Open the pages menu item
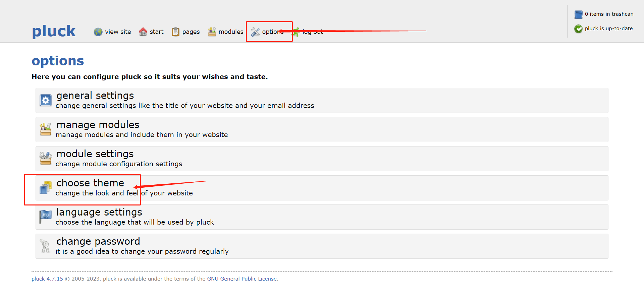Viewport: 644px width, 299px height. point(191,32)
